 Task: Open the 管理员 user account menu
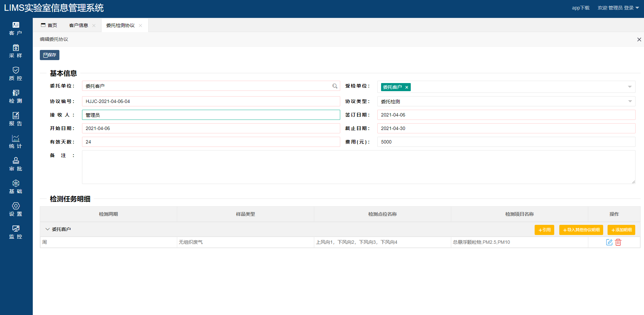coord(618,8)
